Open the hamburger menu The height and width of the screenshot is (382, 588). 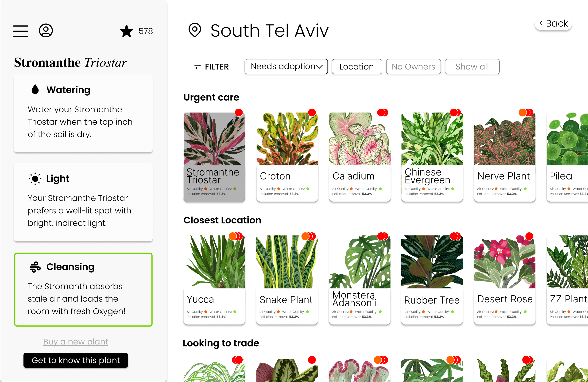pyautogui.click(x=21, y=31)
